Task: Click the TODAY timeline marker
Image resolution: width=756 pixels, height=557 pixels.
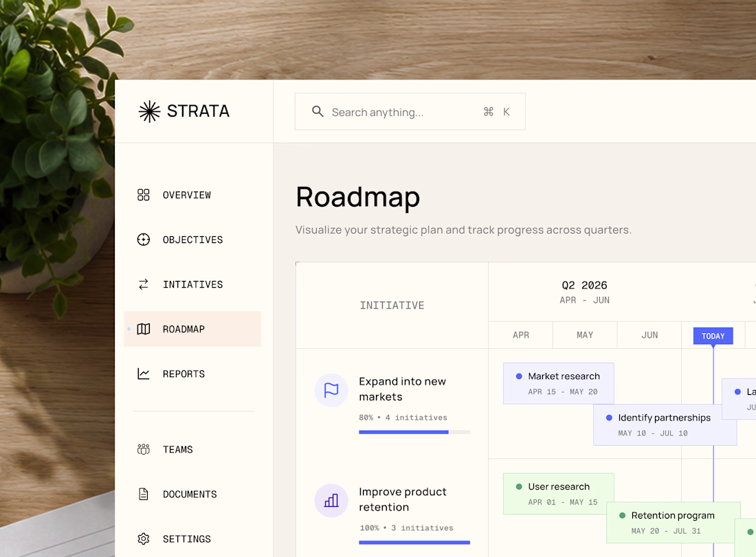Action: [x=713, y=336]
